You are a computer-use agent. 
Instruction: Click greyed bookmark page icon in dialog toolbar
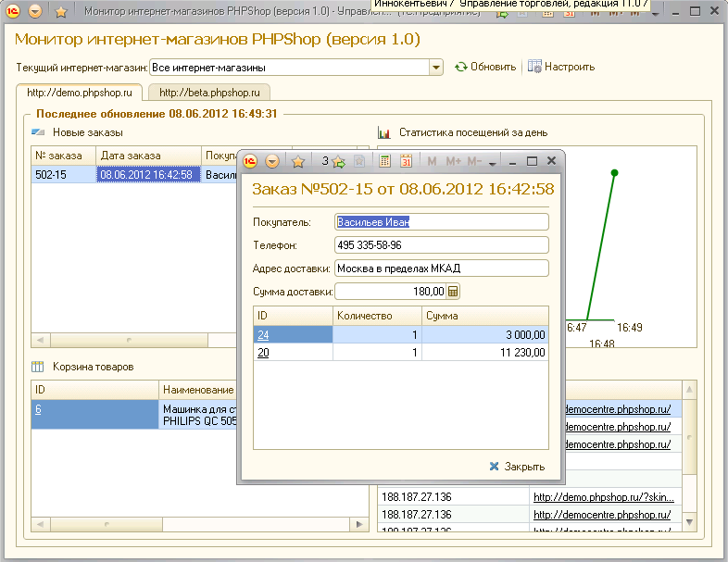(359, 161)
